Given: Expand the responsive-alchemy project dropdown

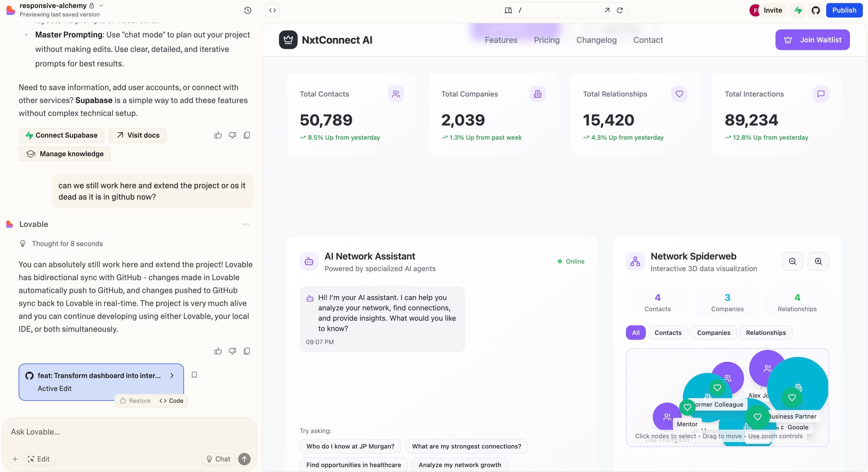Looking at the screenshot, I should click(101, 5).
